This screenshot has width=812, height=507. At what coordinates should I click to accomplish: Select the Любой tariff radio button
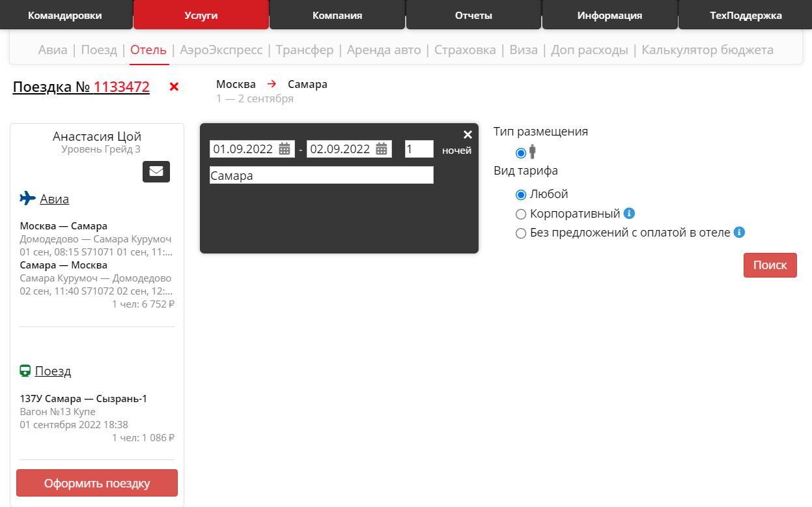click(520, 195)
